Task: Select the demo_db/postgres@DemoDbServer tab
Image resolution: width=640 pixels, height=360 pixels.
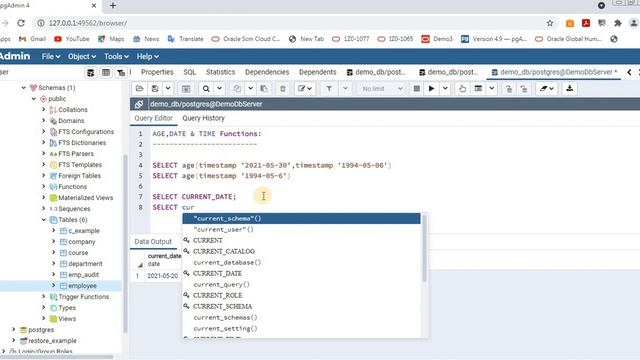Action: point(555,72)
